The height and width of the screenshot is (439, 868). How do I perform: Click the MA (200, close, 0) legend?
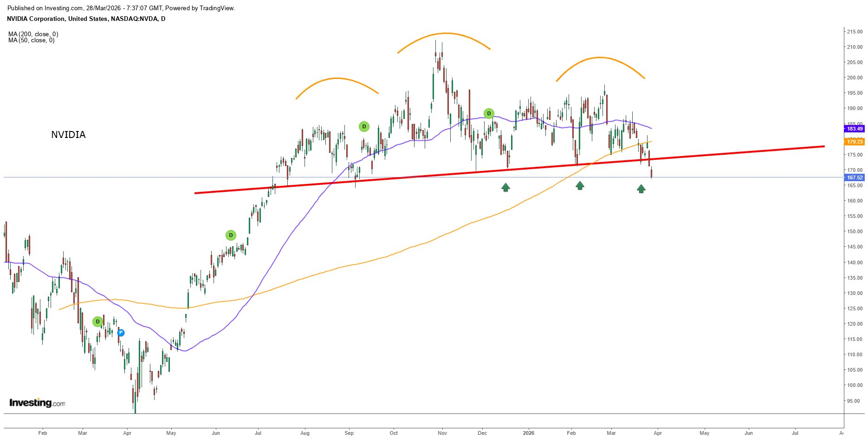[33, 34]
